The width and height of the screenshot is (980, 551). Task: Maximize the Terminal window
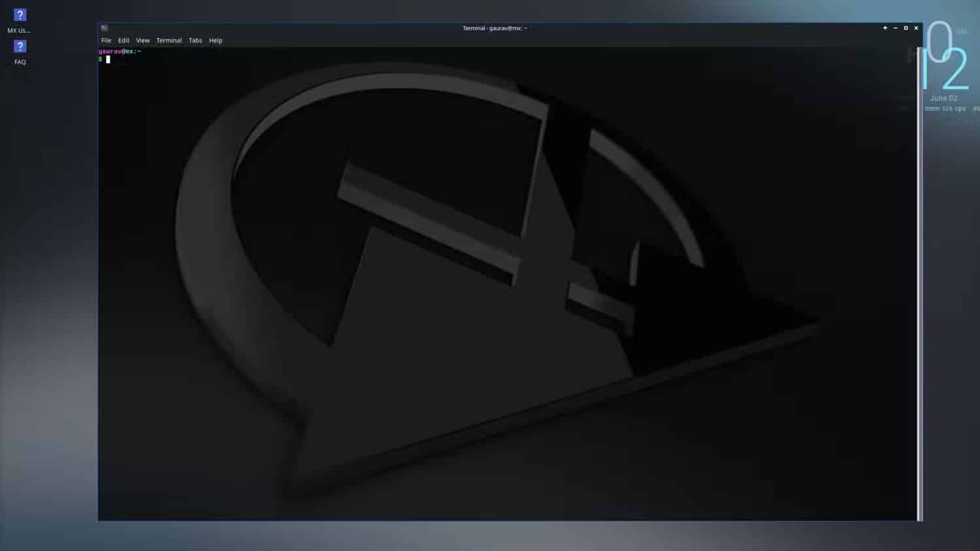(x=906, y=28)
